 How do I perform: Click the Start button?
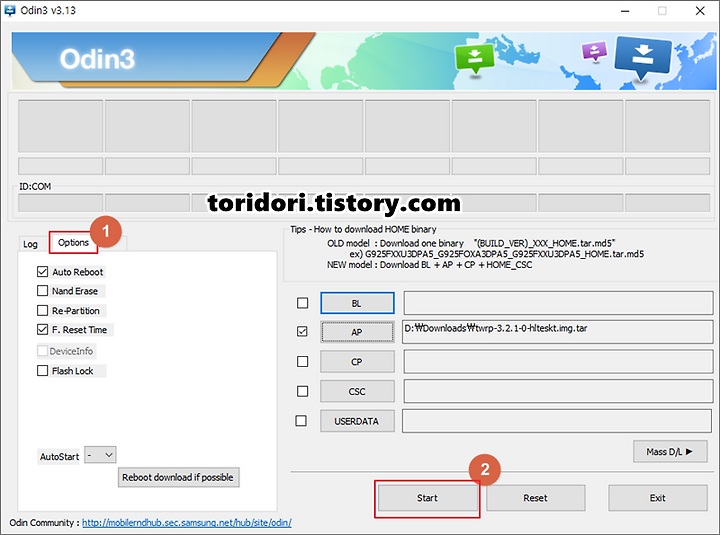pyautogui.click(x=427, y=498)
